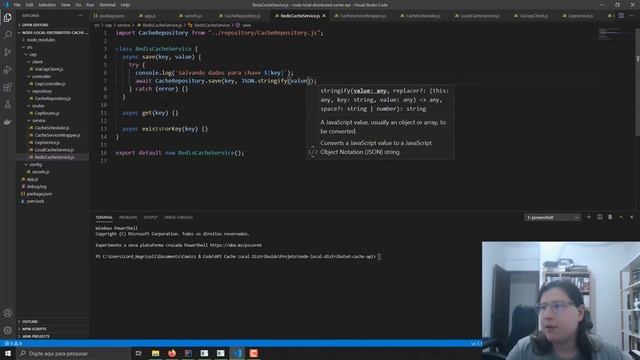Split the terminal panel
The image size is (640, 360).
(x=600, y=217)
